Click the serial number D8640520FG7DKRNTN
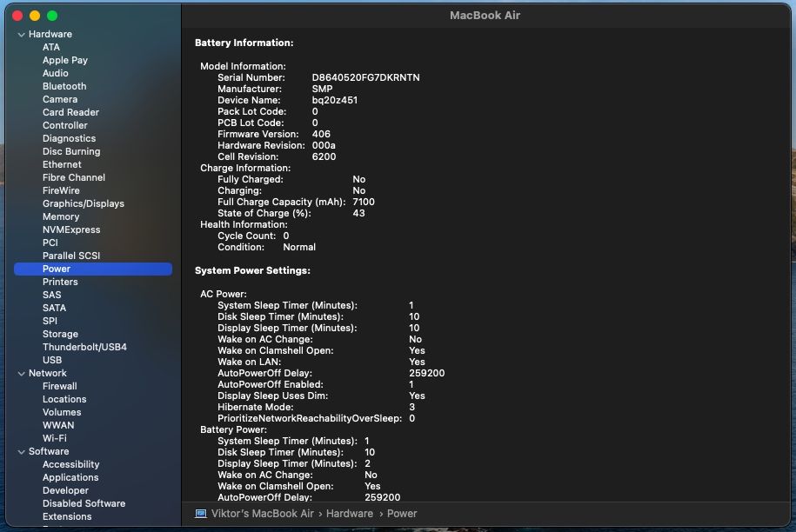Image resolution: width=796 pixels, height=532 pixels. (365, 77)
